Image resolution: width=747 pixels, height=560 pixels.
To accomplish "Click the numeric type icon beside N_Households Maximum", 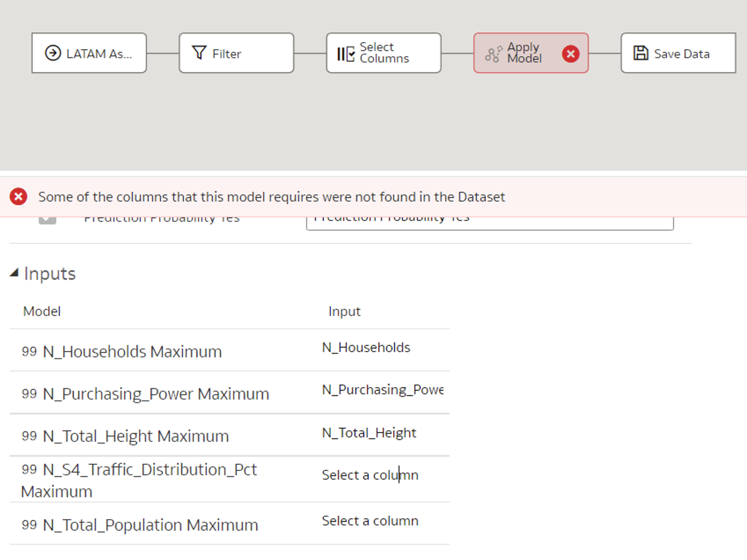I will point(29,351).
